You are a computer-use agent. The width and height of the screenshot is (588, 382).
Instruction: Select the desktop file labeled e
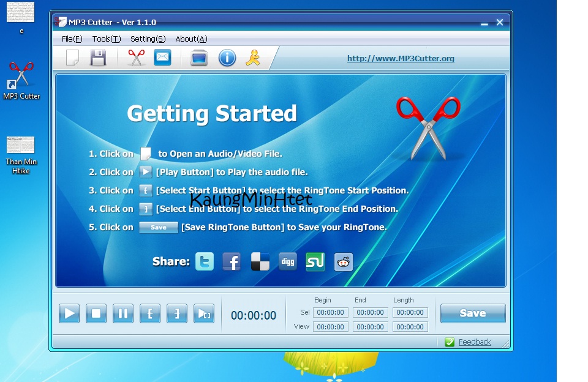(x=21, y=18)
